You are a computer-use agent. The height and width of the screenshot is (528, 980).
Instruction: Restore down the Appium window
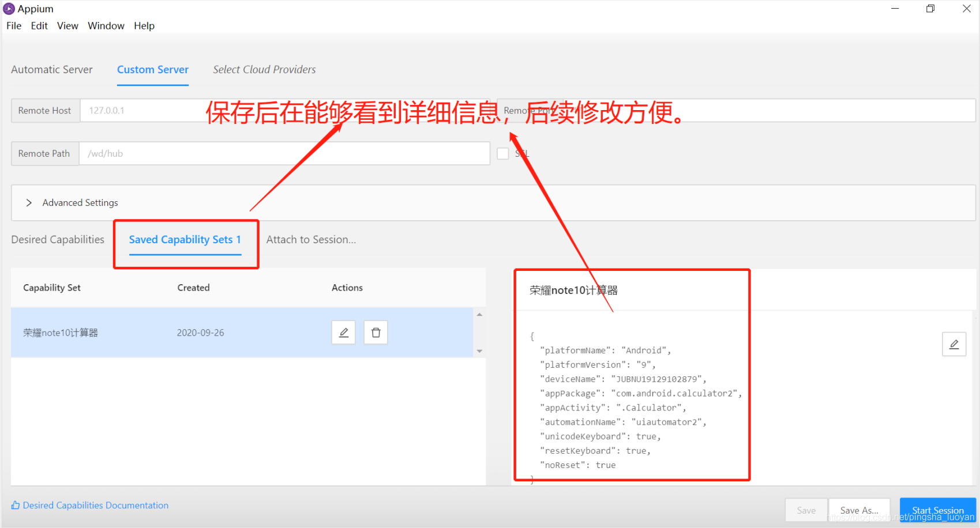930,9
